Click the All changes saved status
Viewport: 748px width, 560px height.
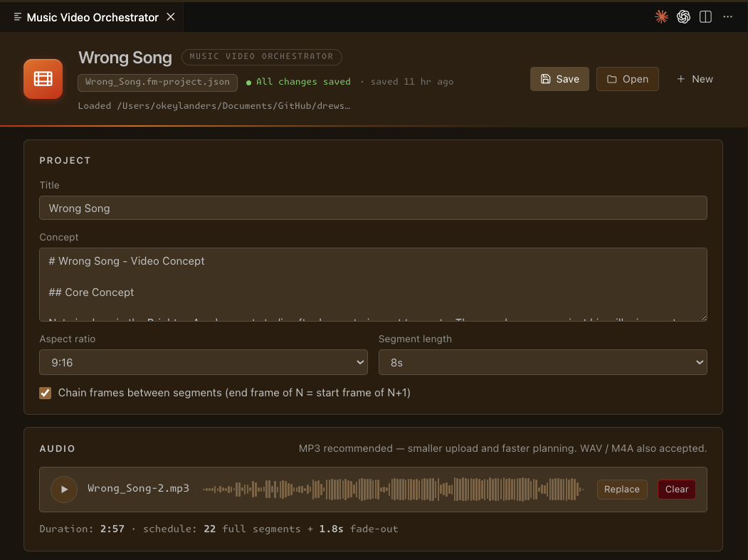point(298,82)
